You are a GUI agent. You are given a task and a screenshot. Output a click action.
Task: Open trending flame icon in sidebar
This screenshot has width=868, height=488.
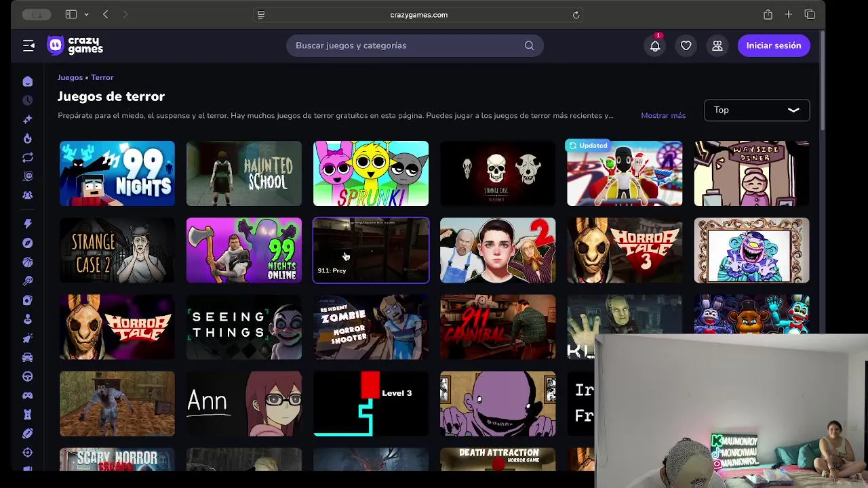28,138
